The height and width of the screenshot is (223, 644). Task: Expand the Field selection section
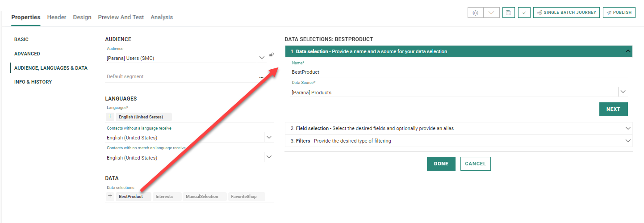628,128
